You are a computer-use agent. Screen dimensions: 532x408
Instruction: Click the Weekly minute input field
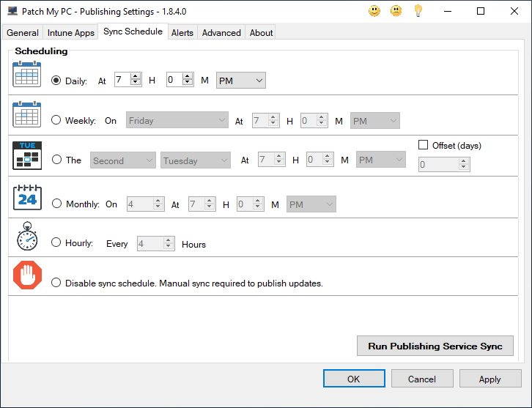click(x=309, y=120)
